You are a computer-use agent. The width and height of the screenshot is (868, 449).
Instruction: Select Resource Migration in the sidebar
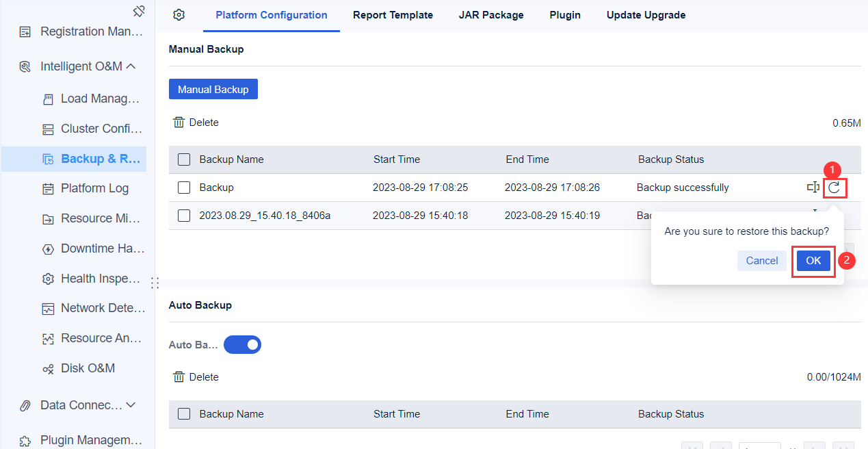(97, 218)
